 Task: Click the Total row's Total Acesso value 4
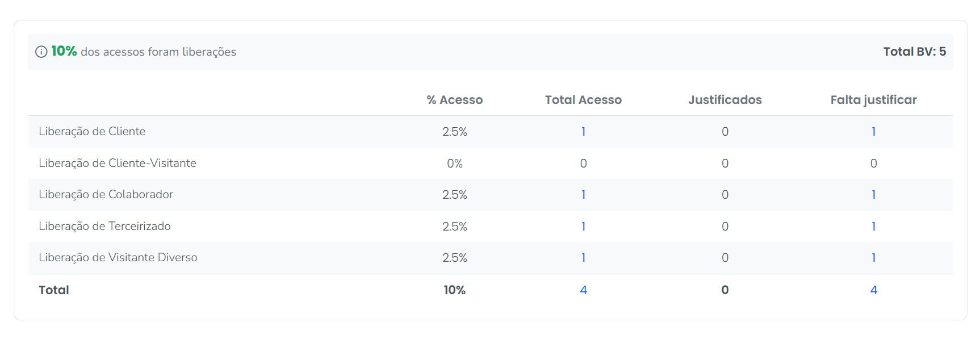coord(583,290)
